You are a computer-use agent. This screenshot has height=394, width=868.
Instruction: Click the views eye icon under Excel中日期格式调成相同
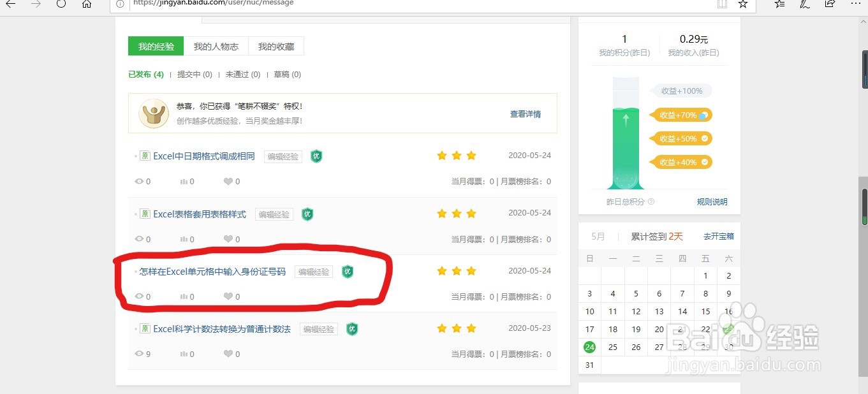coord(139,181)
